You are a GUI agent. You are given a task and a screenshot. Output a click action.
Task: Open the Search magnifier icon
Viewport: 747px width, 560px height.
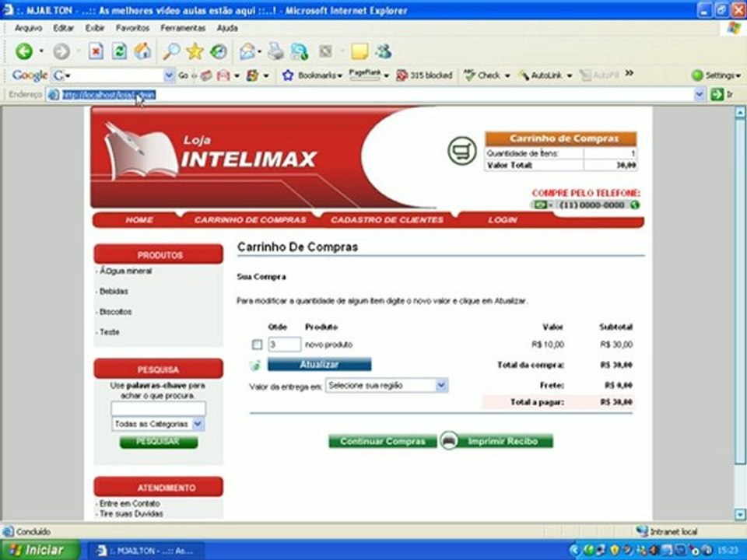click(171, 51)
